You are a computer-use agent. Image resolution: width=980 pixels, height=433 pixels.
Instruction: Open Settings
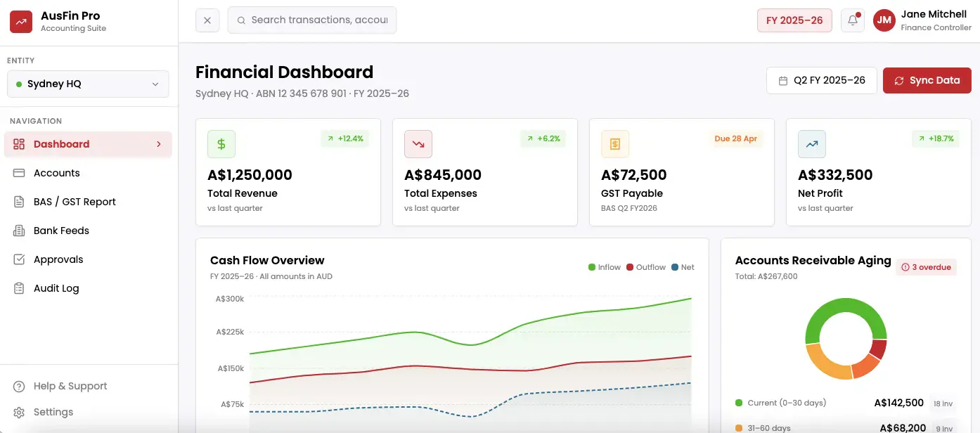88,412
